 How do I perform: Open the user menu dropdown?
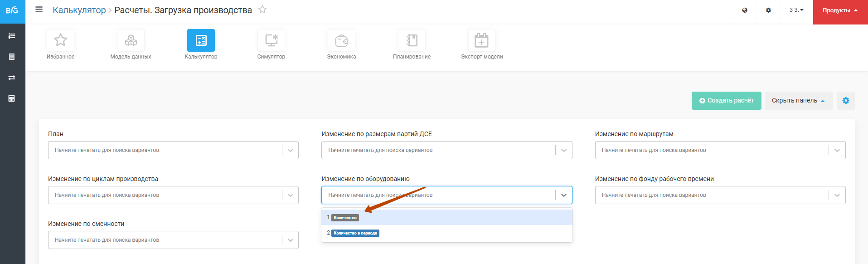796,10
